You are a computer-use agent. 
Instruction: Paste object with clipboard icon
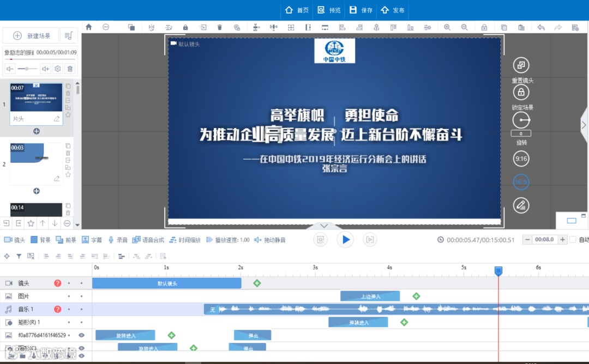coord(521,27)
